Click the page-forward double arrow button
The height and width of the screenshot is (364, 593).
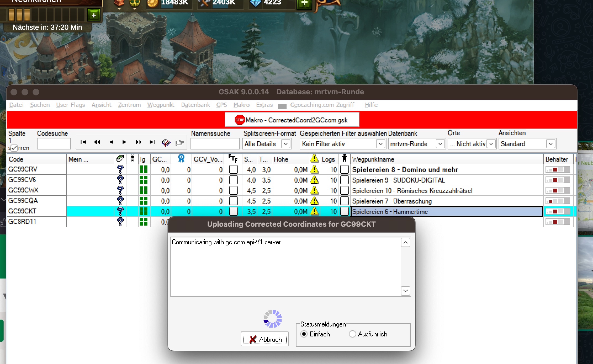click(x=139, y=142)
